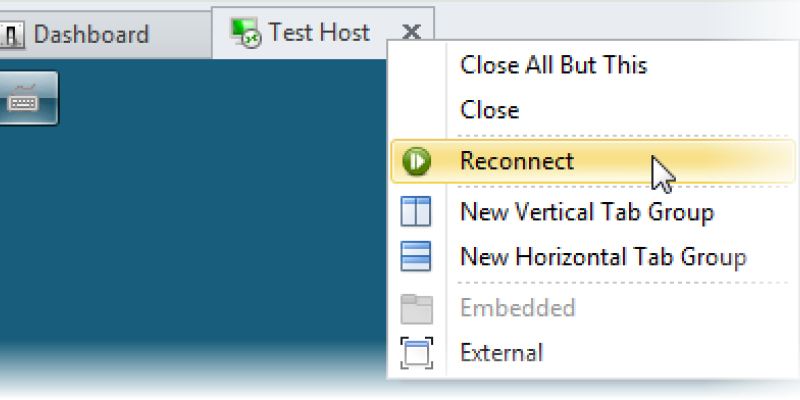Click the New Vertical Tab Group icon
This screenshot has height=400, width=800.
(416, 212)
